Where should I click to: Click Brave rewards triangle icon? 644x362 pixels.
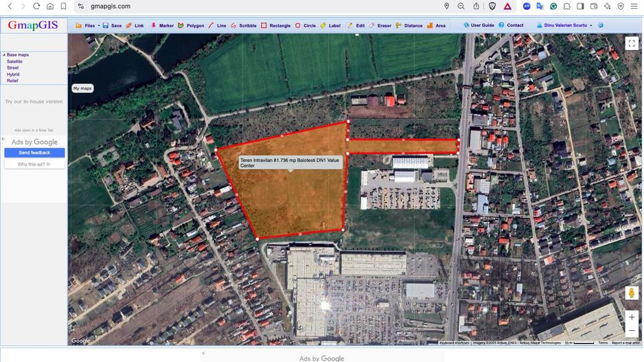coord(507,6)
